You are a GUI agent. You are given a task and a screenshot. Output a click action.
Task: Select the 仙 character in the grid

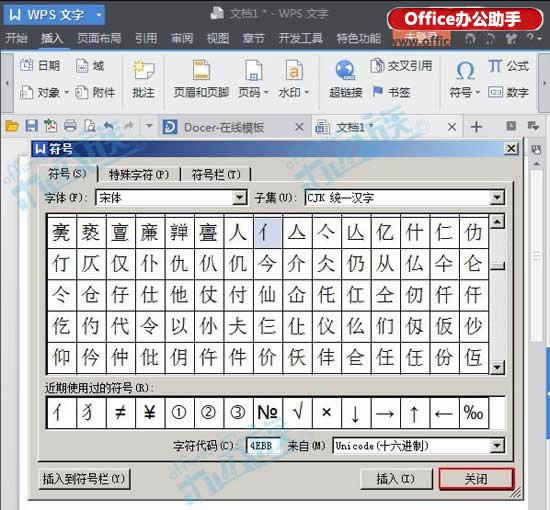pyautogui.click(x=268, y=295)
